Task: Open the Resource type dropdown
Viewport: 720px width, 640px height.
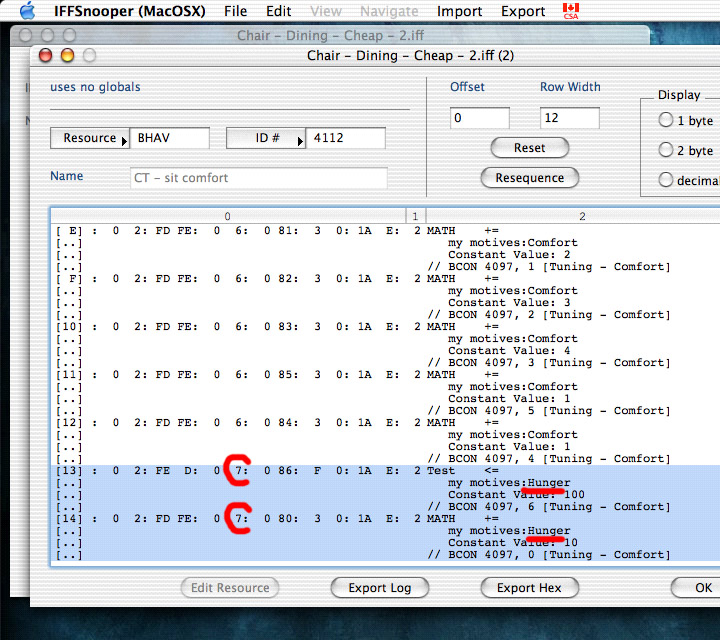Action: 90,139
